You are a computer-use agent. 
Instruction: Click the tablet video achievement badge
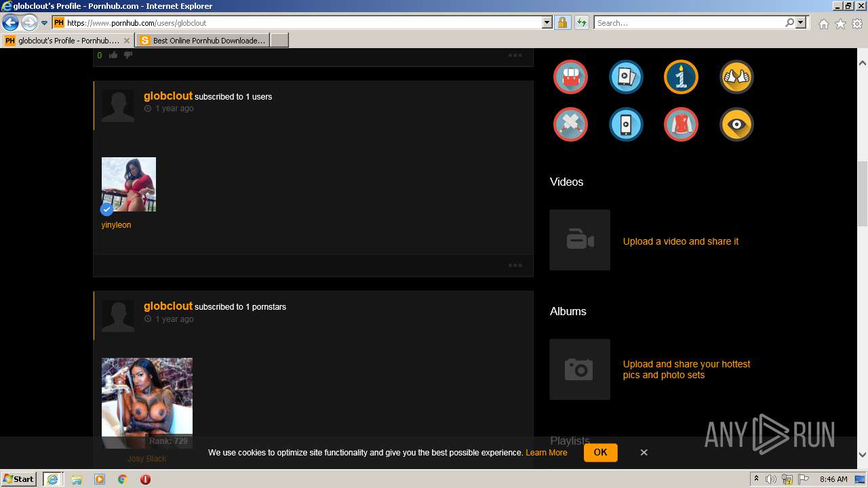pos(625,77)
